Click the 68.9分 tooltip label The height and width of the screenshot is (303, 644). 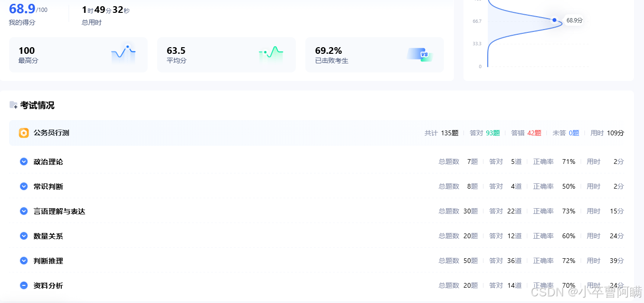coord(574,20)
